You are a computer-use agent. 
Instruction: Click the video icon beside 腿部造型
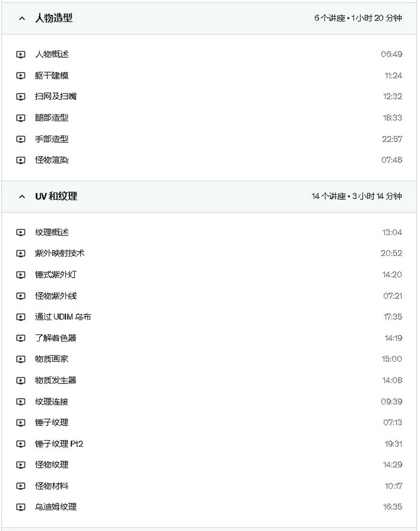[x=21, y=118]
